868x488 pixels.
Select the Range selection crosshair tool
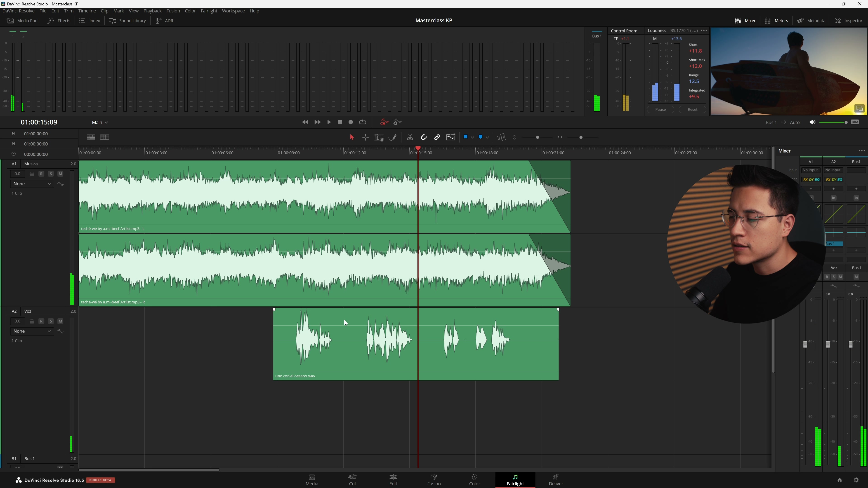click(x=366, y=137)
